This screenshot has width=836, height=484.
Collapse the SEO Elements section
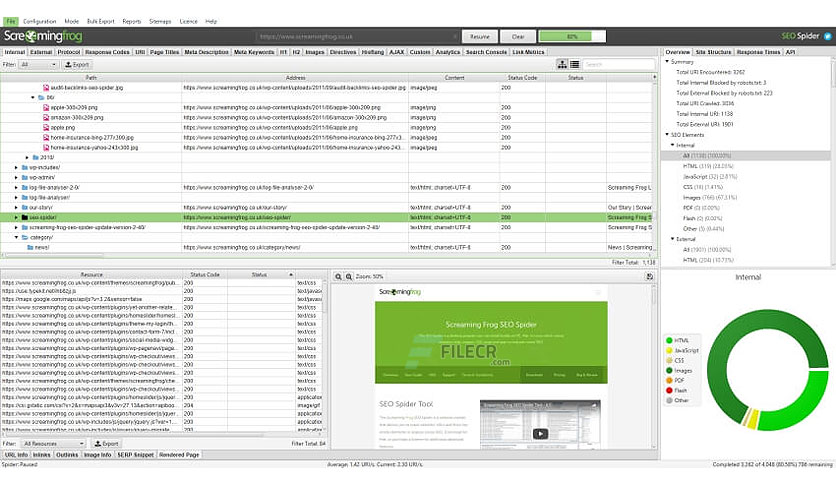click(x=667, y=135)
